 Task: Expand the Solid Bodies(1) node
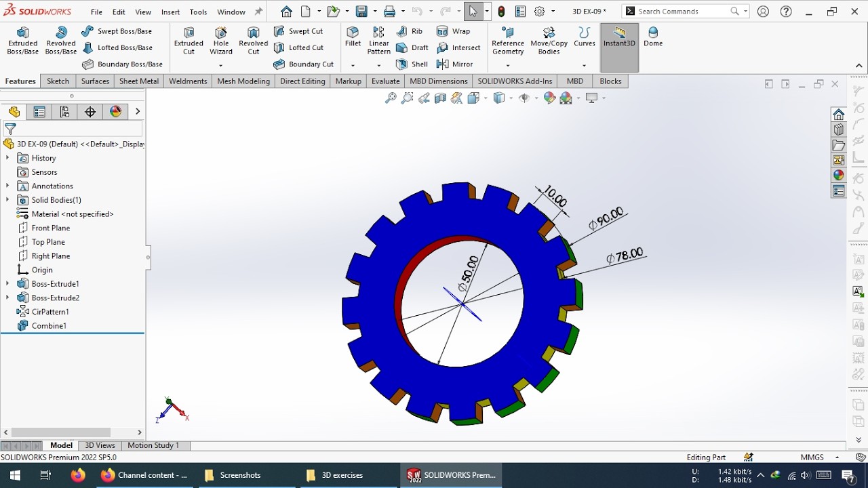pos(7,200)
